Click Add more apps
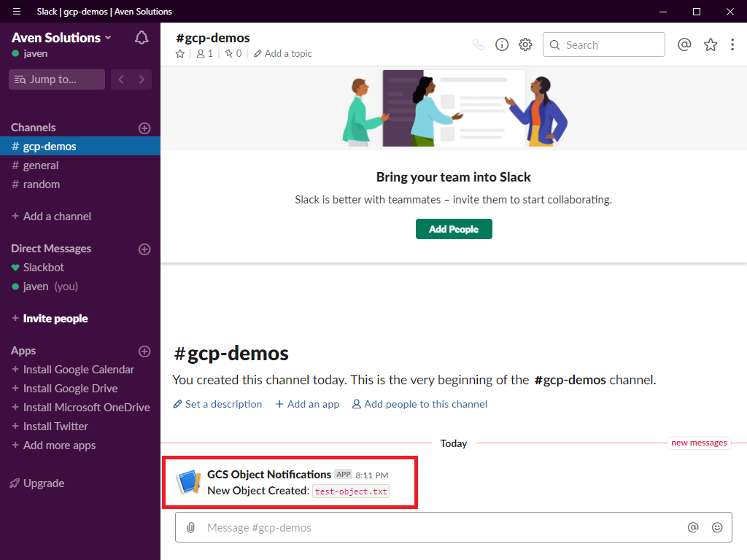The height and width of the screenshot is (560, 747). [54, 446]
